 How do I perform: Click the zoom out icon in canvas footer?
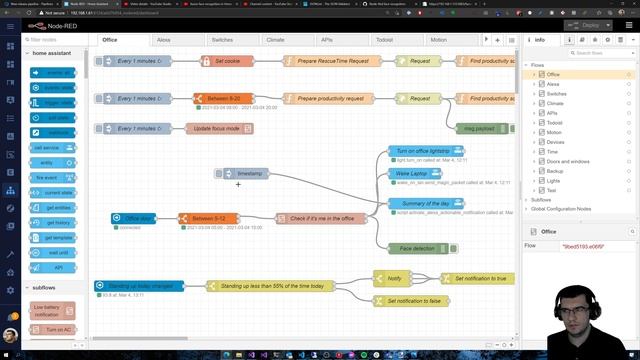pyautogui.click(x=497, y=345)
